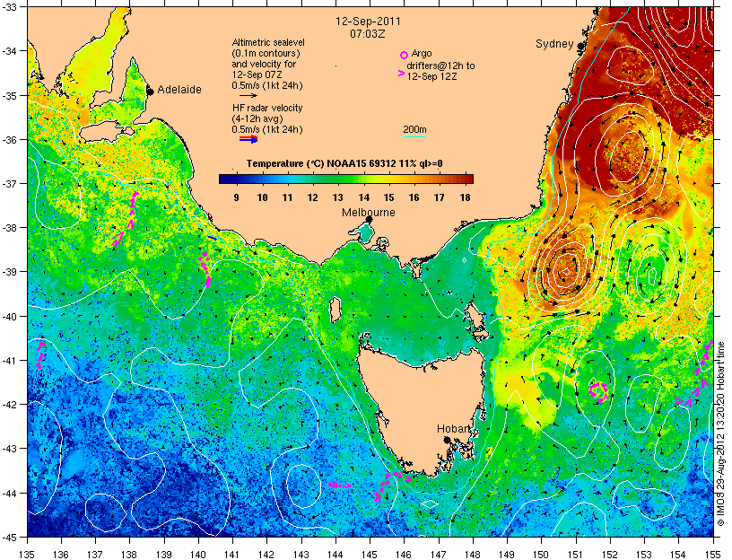The image size is (732, 560).
Task: Click the black altimetric velocity legend arrow
Action: [x=248, y=96]
